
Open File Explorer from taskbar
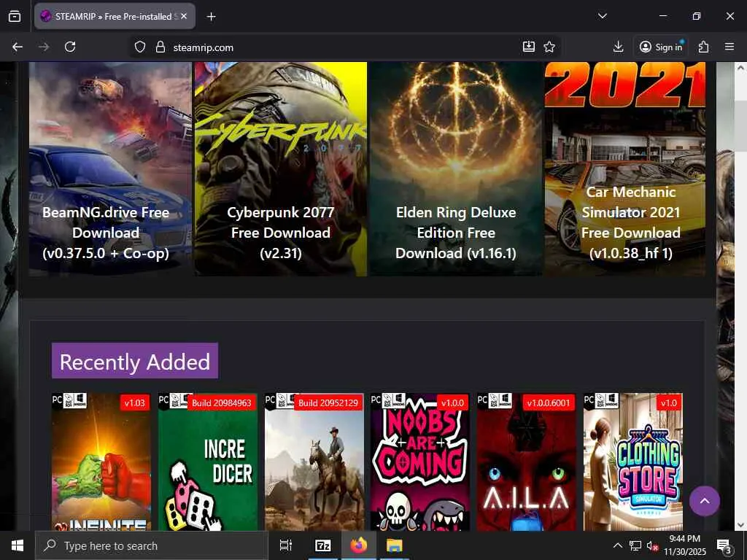pos(395,545)
